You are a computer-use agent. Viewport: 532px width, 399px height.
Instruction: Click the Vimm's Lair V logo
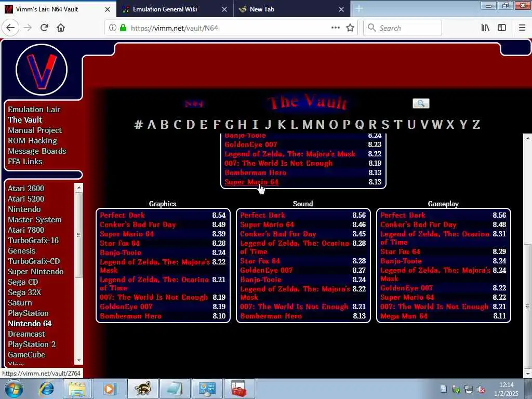[42, 70]
